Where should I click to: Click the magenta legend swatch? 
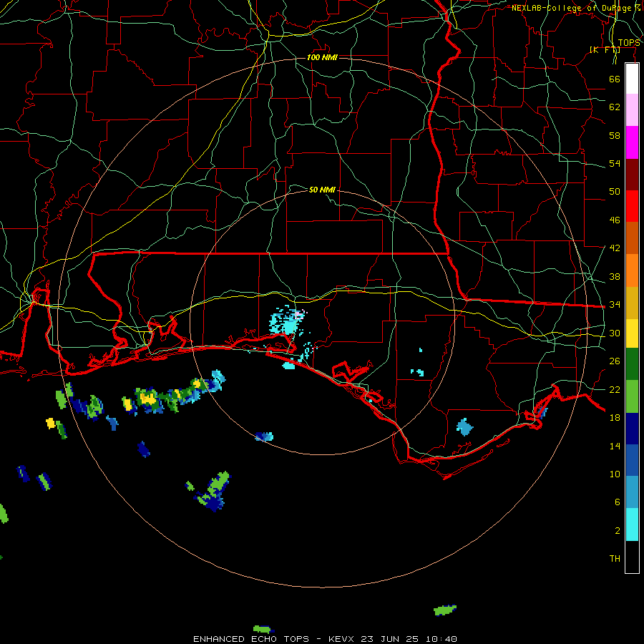click(x=632, y=142)
